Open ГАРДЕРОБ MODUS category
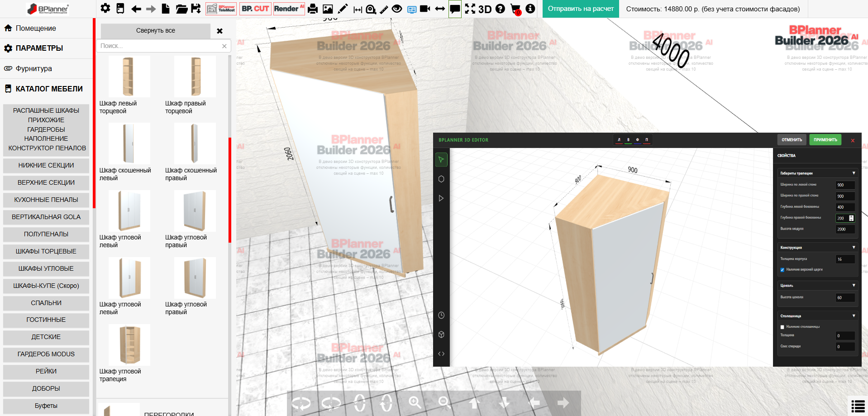The width and height of the screenshot is (868, 416). pos(46,354)
